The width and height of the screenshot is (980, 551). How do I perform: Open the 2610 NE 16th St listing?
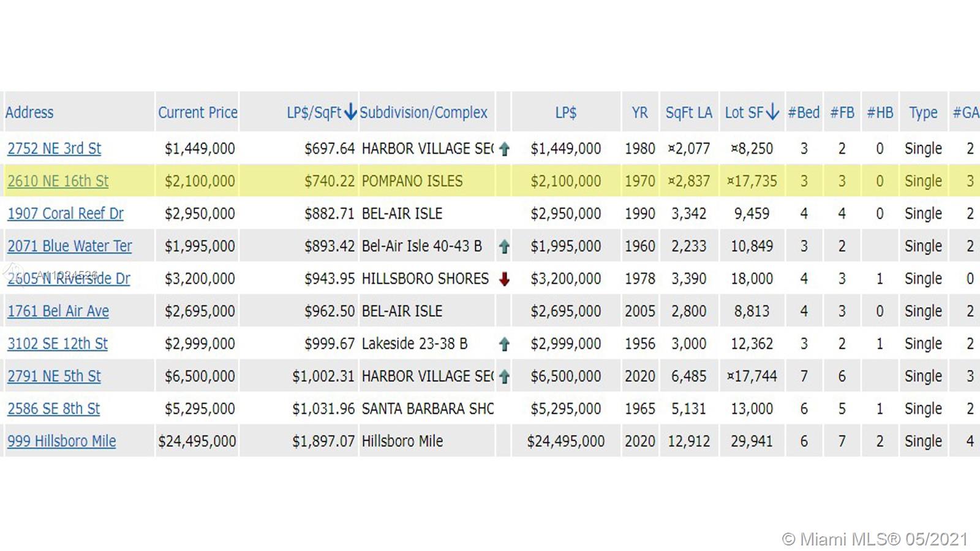pyautogui.click(x=58, y=181)
